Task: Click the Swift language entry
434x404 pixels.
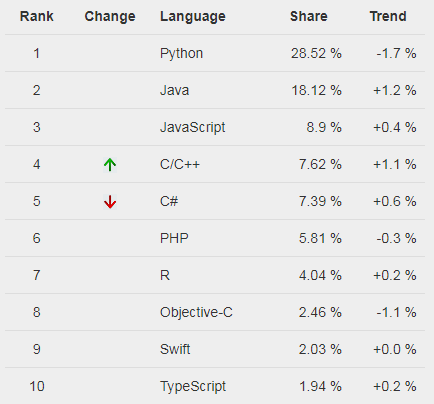Action: click(x=175, y=349)
